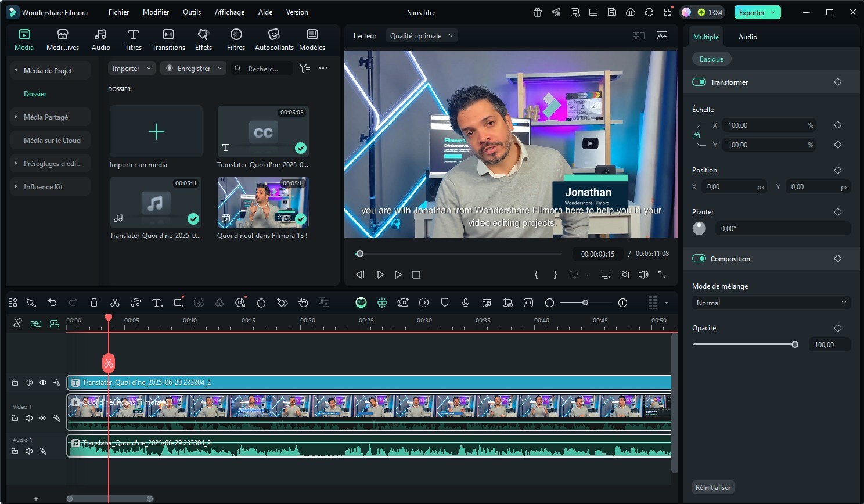Expand Média Partagé tree item
This screenshot has width=864, height=504.
pyautogui.click(x=16, y=117)
